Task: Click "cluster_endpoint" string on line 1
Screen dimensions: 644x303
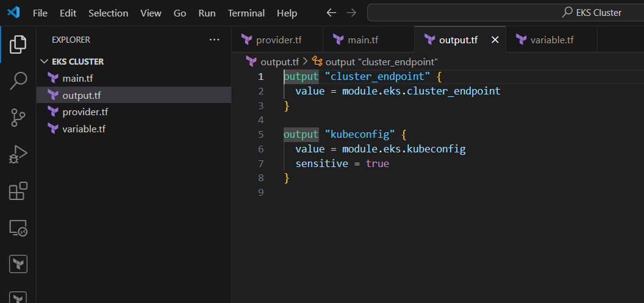Action: coord(377,77)
